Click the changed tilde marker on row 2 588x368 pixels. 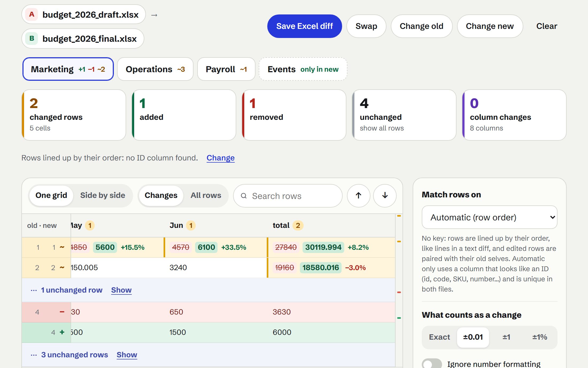pyautogui.click(x=62, y=267)
